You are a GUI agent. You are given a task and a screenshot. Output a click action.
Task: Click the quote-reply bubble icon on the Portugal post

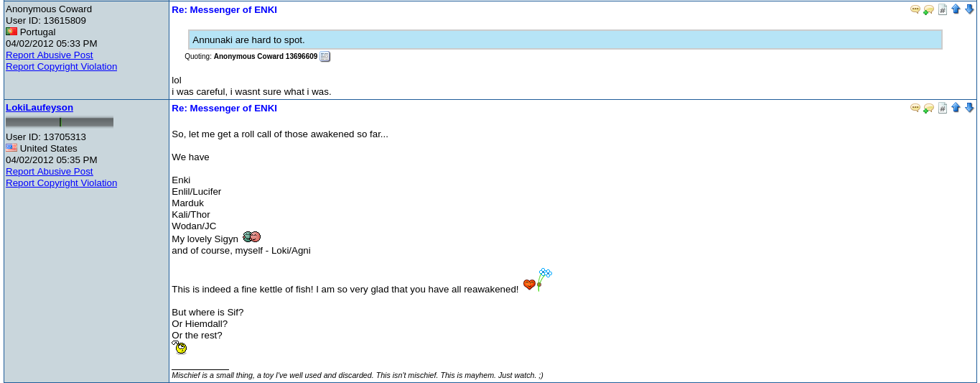915,9
